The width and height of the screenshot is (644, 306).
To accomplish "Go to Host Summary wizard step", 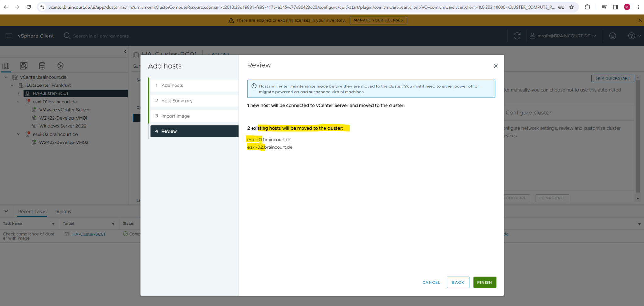I will pyautogui.click(x=177, y=101).
